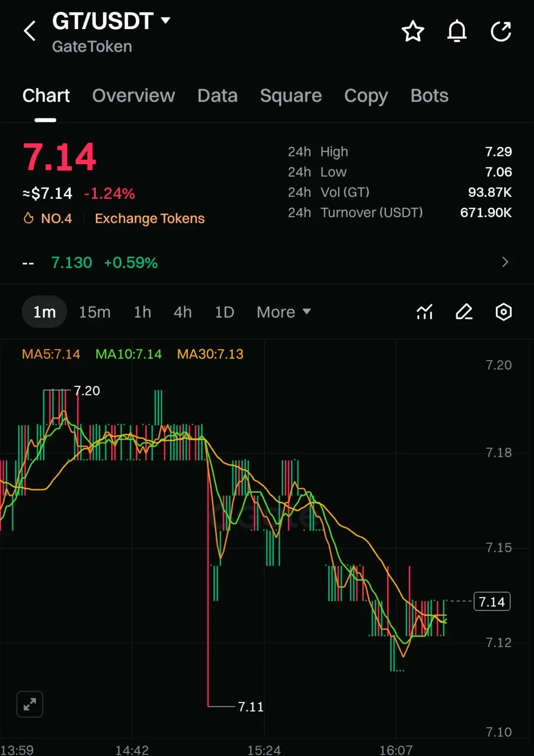The image size is (534, 756).
Task: Switch to the Chart tab
Action: coord(46,95)
